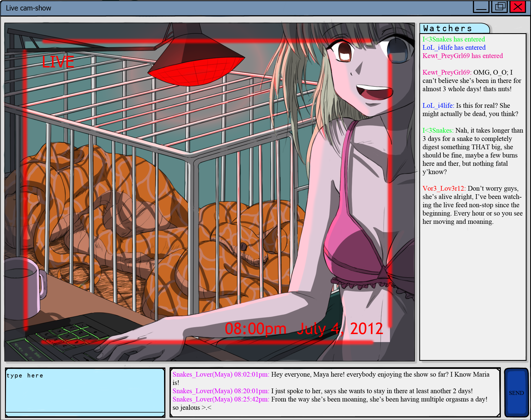Click the July 4, 2012 timestamp overlay

point(340,329)
